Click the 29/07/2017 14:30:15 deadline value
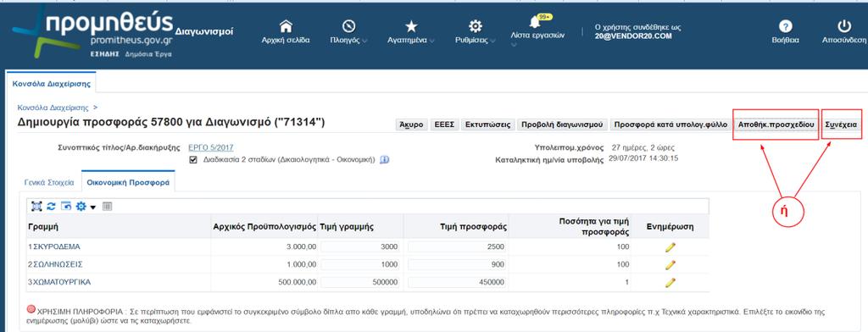The image size is (868, 332). click(x=643, y=158)
